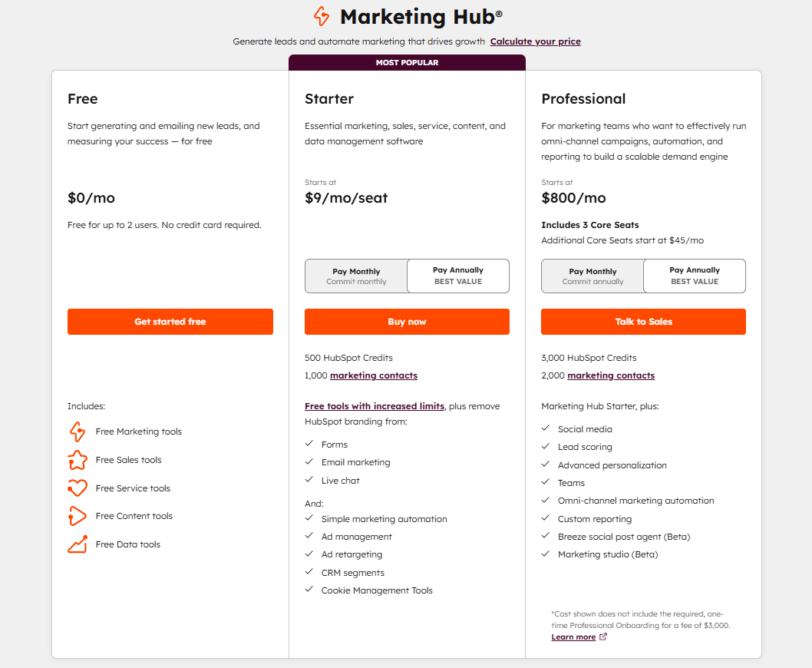This screenshot has width=812, height=668.
Task: Click the Free Data tools chart icon
Action: pyautogui.click(x=77, y=544)
